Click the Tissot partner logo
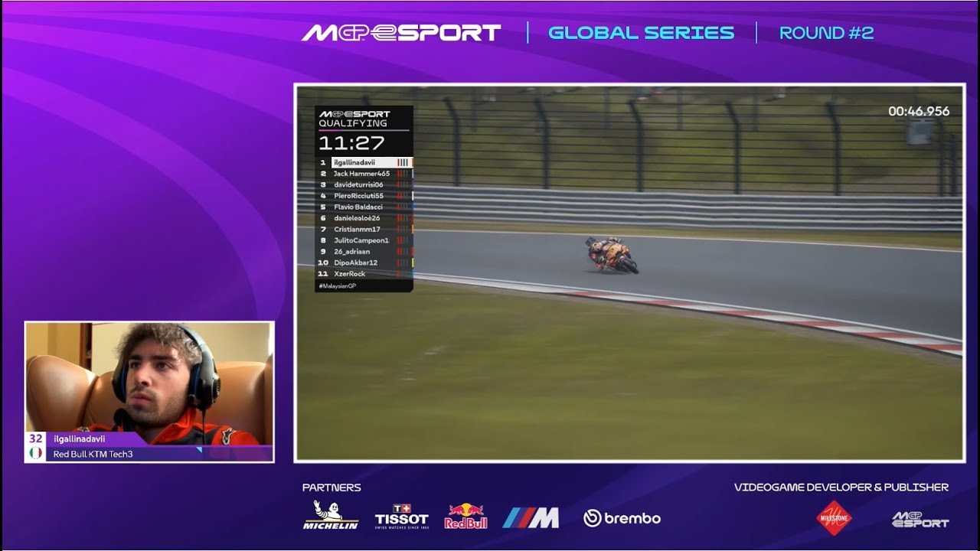Image resolution: width=980 pixels, height=551 pixels. tap(401, 517)
